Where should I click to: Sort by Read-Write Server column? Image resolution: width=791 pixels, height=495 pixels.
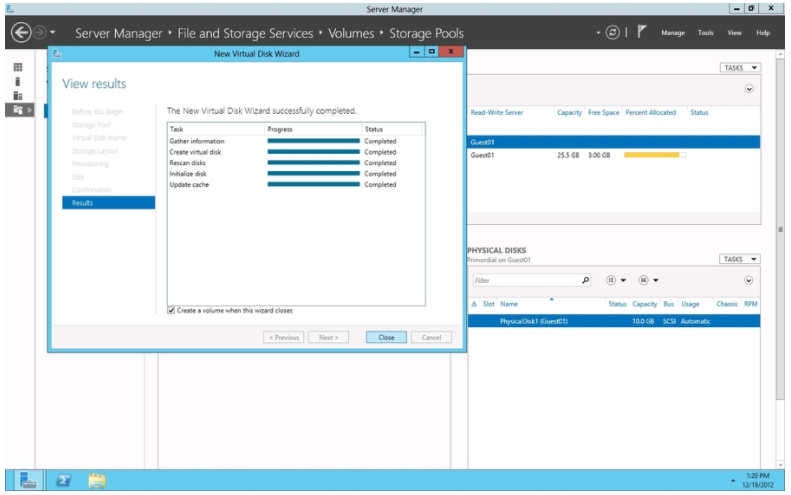tap(496, 113)
